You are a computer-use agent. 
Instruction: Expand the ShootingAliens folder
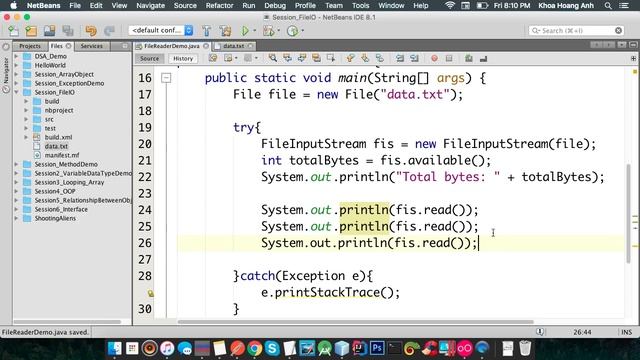point(17,218)
